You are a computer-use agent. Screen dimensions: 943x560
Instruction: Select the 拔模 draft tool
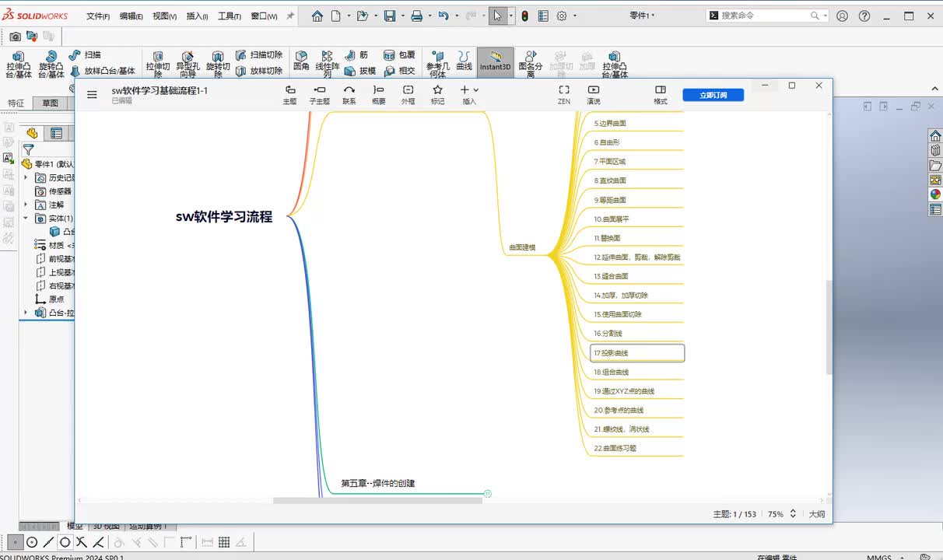(x=360, y=71)
